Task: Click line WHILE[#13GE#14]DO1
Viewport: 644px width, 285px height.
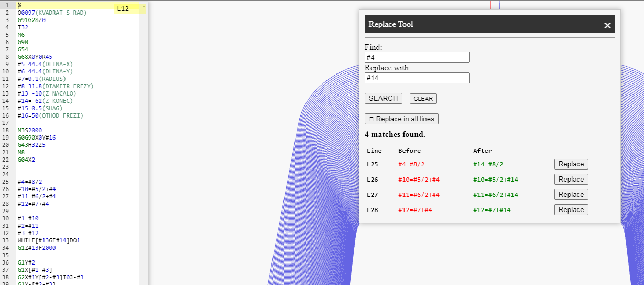Action: 49,240
